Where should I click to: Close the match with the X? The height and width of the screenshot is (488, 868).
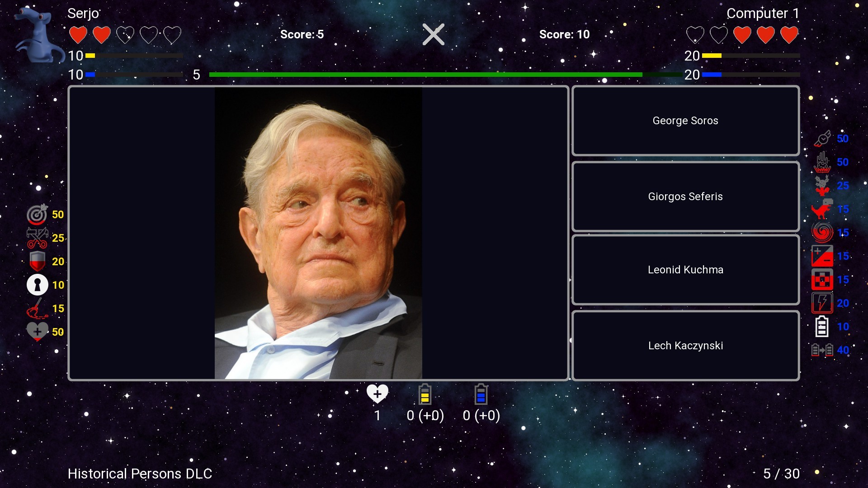434,34
